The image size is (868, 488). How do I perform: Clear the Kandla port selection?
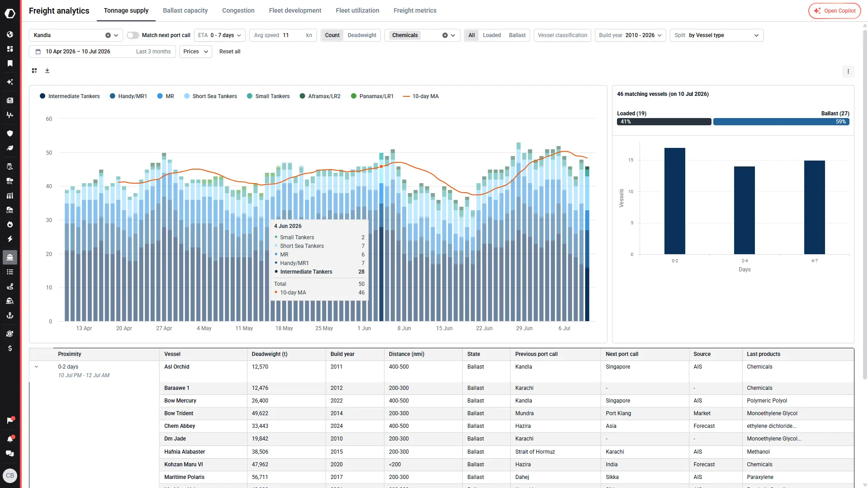tap(108, 35)
